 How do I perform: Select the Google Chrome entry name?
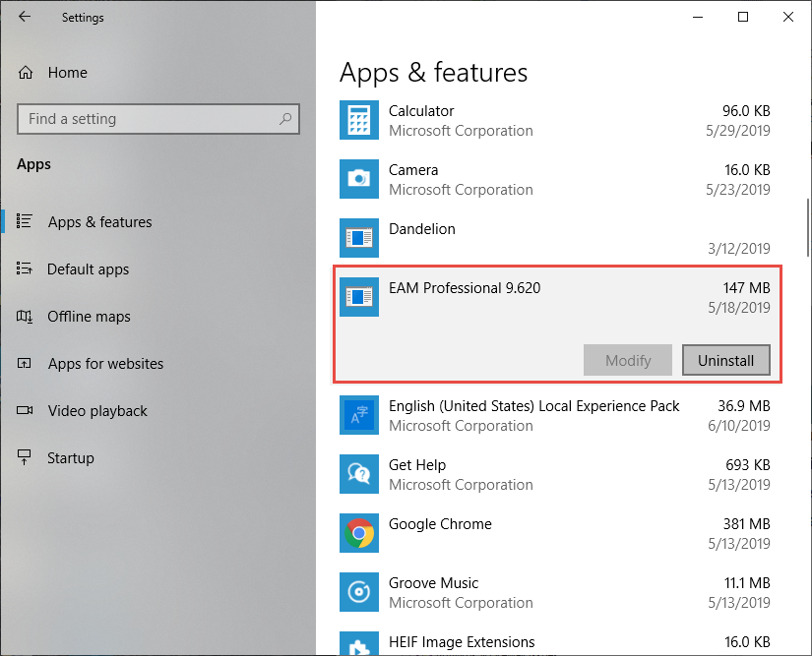[x=440, y=524]
